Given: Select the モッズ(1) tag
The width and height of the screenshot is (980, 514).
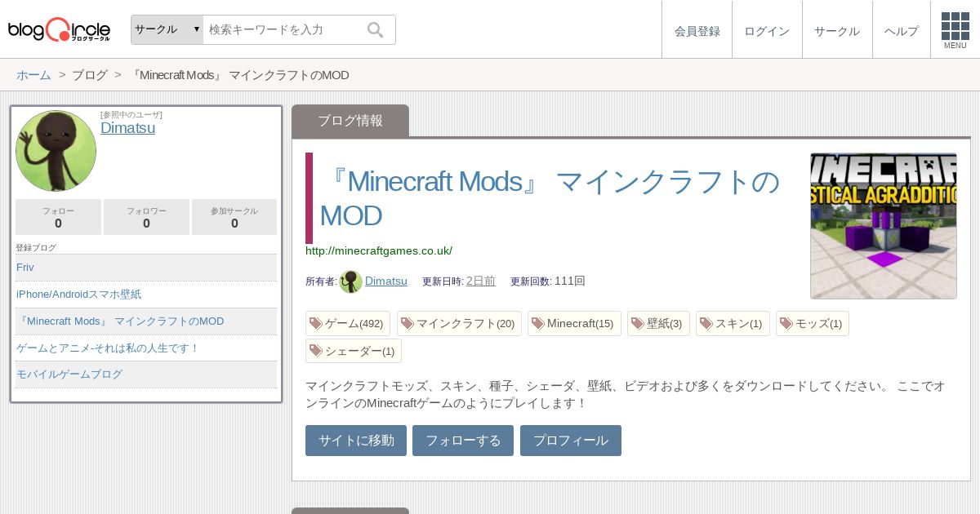Looking at the screenshot, I should pyautogui.click(x=813, y=324).
